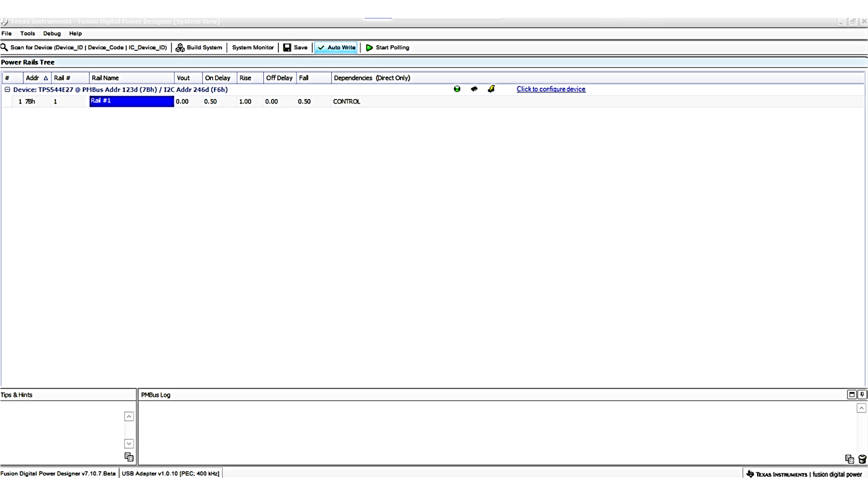This screenshot has height=496, width=868.
Task: Pin the PMBus Log panel
Action: pos(862,395)
